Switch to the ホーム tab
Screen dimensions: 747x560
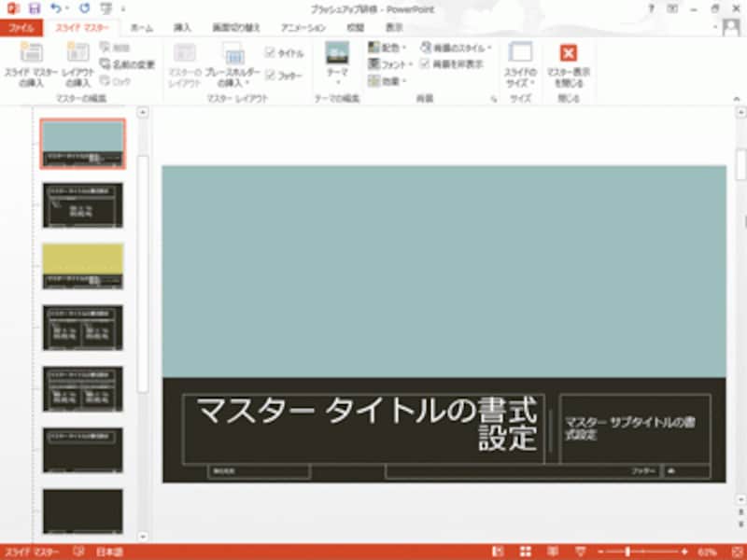tap(142, 28)
